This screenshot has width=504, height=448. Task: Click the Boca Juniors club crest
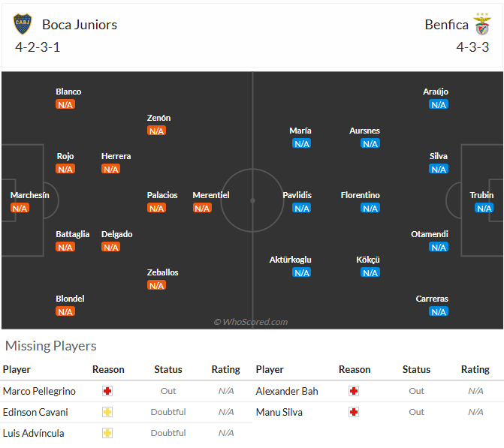[x=23, y=24]
